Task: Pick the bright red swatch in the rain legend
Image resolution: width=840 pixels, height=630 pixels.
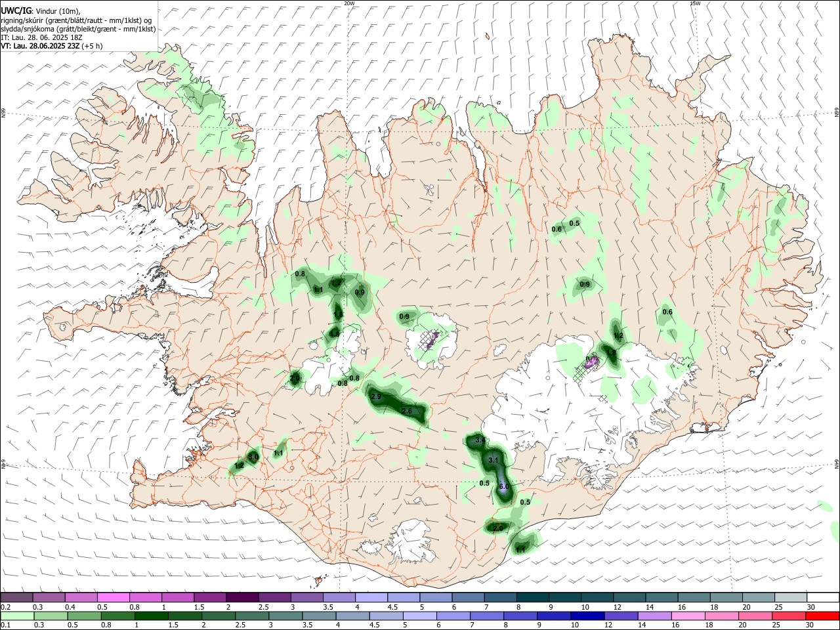Action: click(823, 616)
